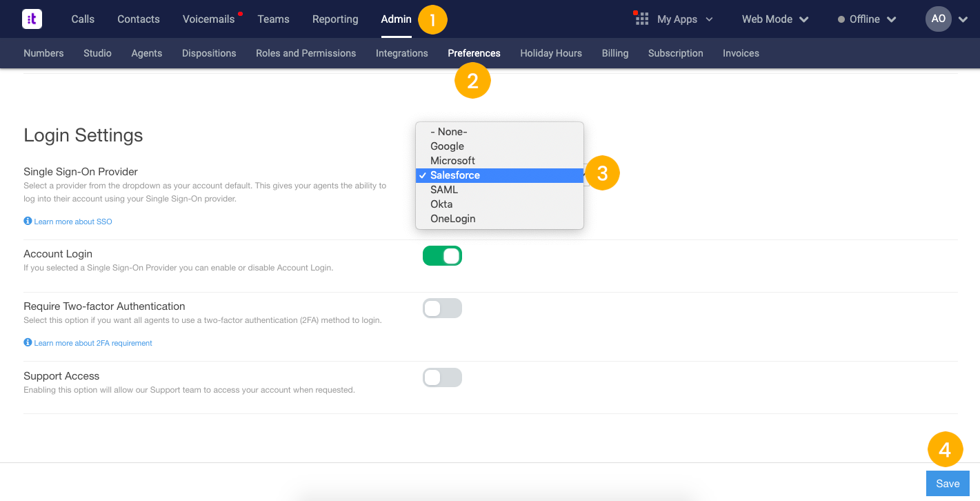Switch to the Teams tab
The height and width of the screenshot is (501, 980).
click(x=273, y=19)
